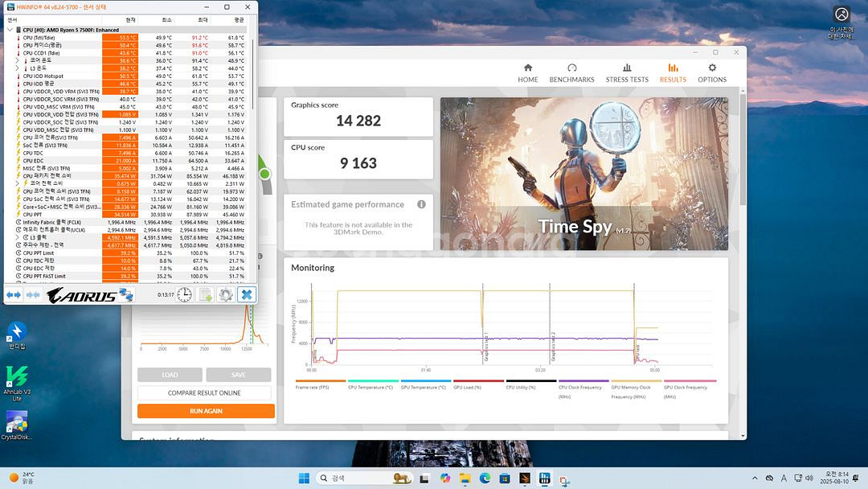Click the HWiNFO log file add icon

coord(206,295)
